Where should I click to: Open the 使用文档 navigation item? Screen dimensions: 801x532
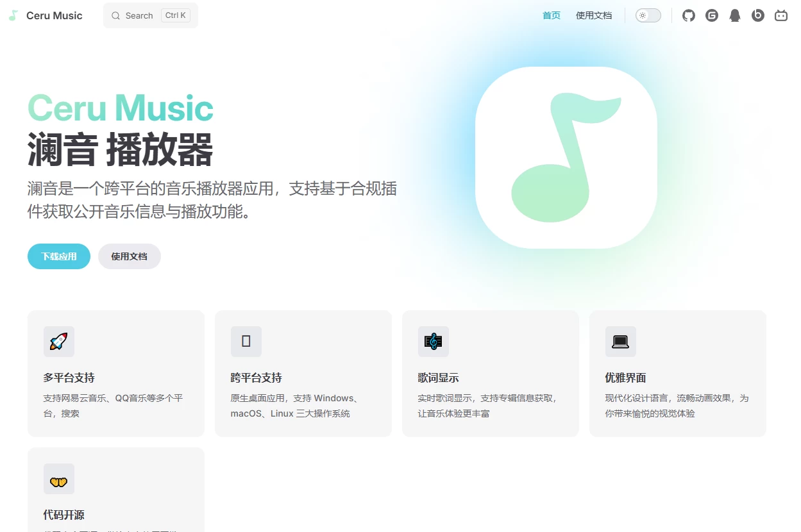pyautogui.click(x=594, y=15)
